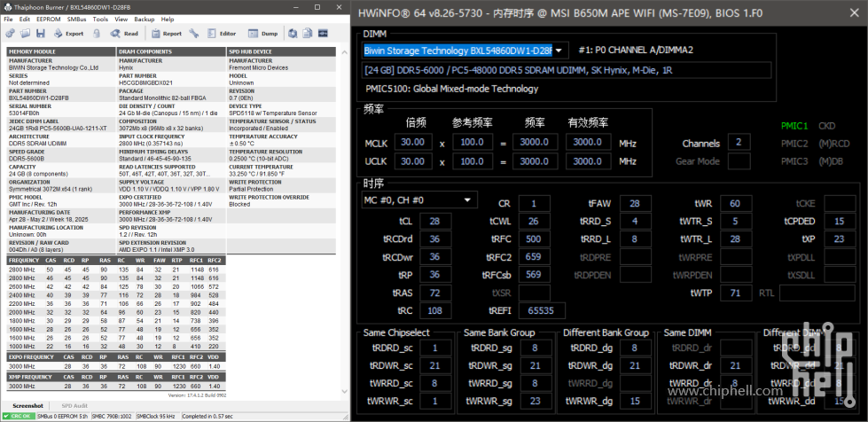Open the Edit menu

coord(25,19)
